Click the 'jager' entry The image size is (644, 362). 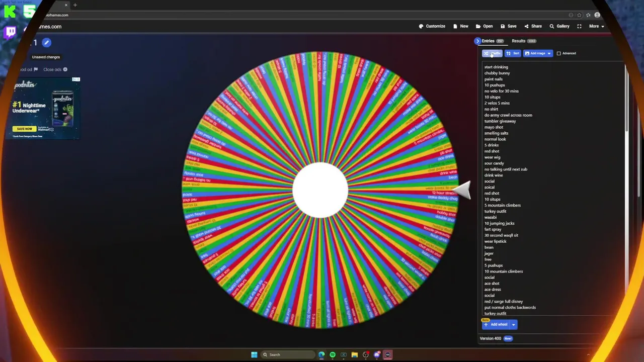point(489,253)
